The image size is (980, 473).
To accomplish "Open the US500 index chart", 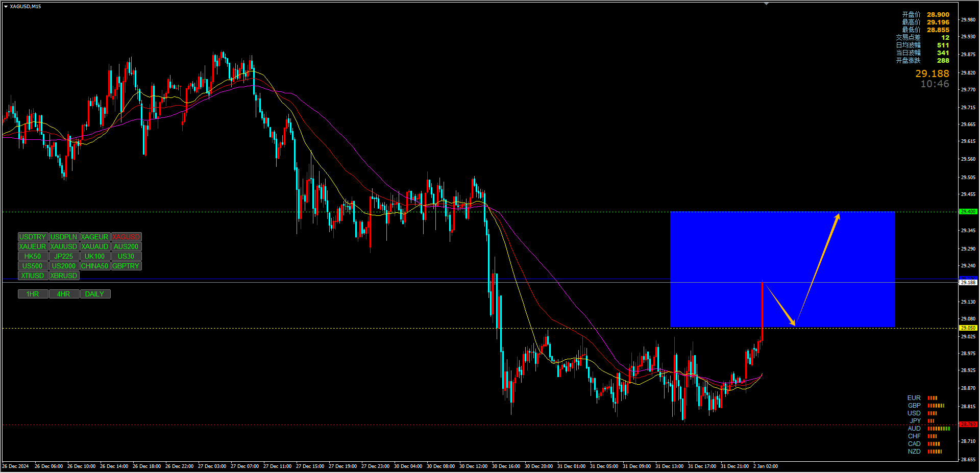I will coord(33,266).
